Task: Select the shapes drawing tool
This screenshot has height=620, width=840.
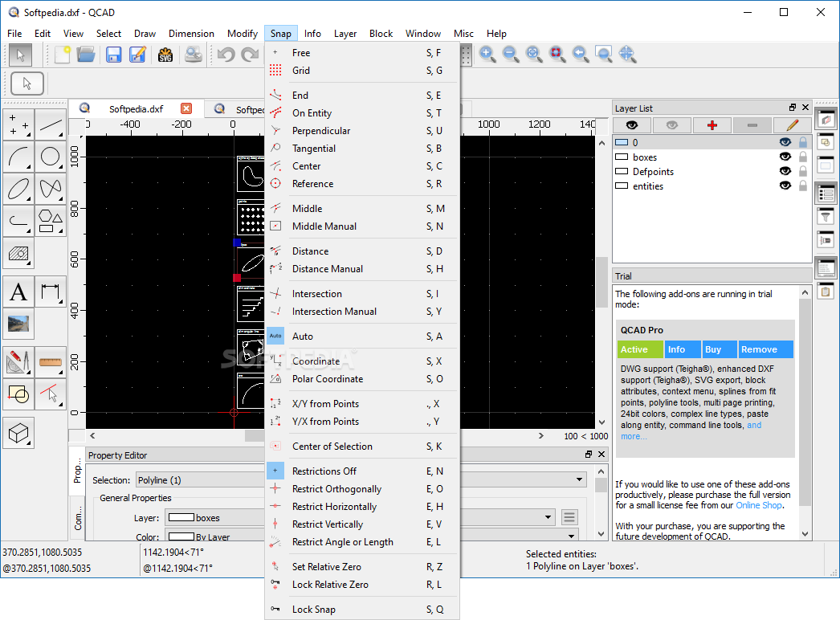Action: (51, 220)
